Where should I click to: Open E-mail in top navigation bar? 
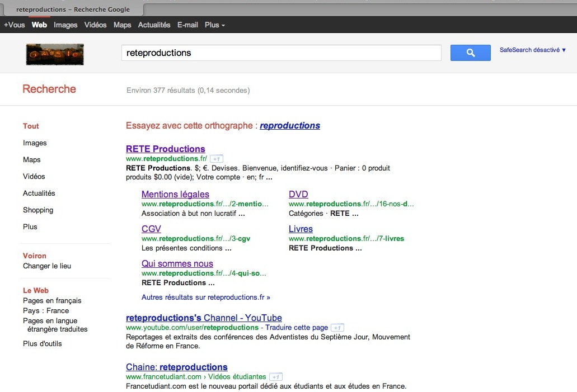click(187, 25)
